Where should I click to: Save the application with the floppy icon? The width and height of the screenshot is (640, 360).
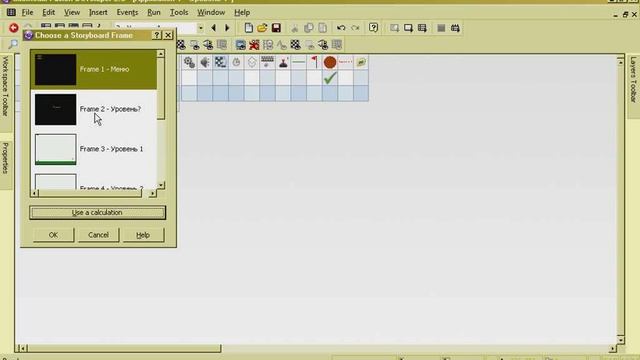(276, 28)
